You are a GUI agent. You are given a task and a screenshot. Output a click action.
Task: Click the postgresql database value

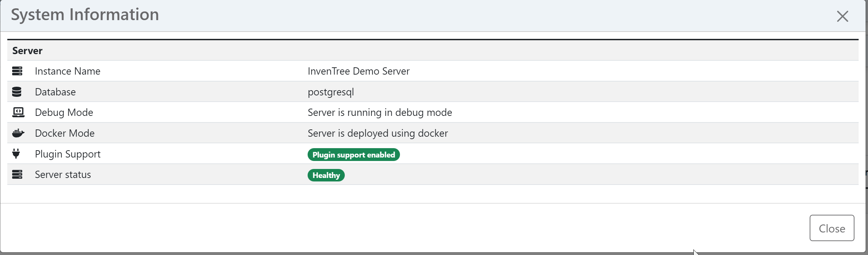point(331,92)
